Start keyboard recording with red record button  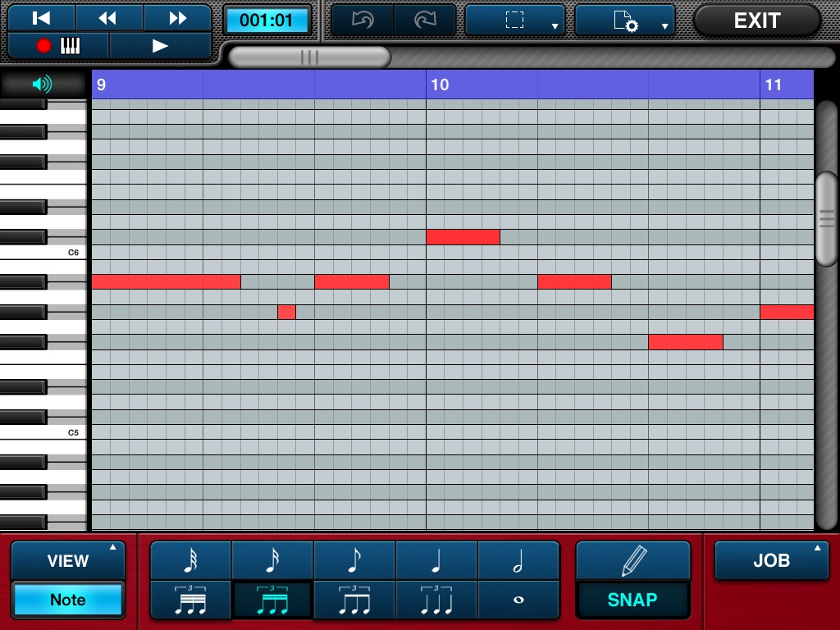[x=58, y=46]
